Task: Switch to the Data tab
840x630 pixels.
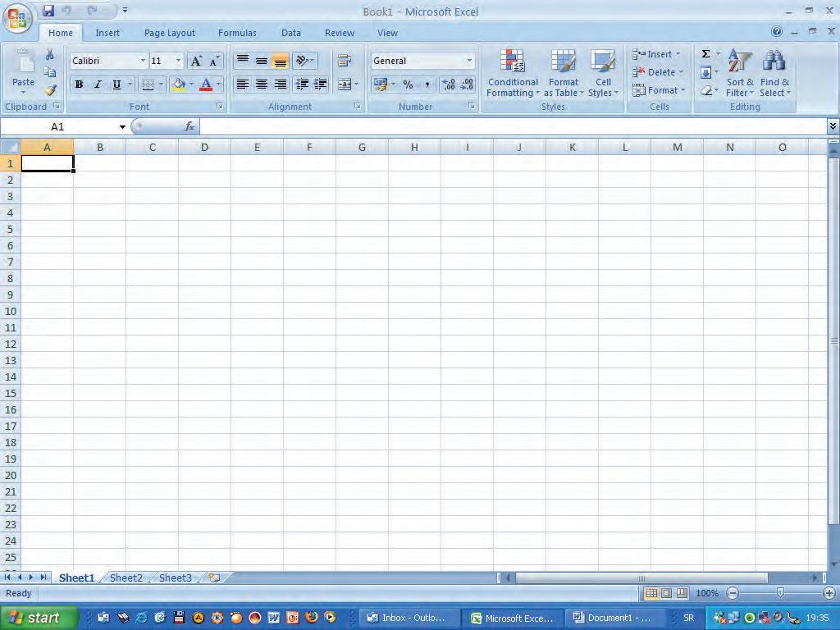Action: [291, 33]
